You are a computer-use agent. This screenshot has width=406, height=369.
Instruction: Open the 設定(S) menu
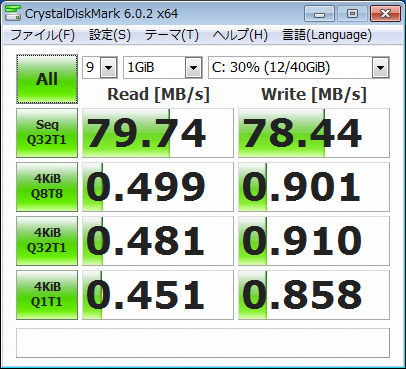coord(110,35)
